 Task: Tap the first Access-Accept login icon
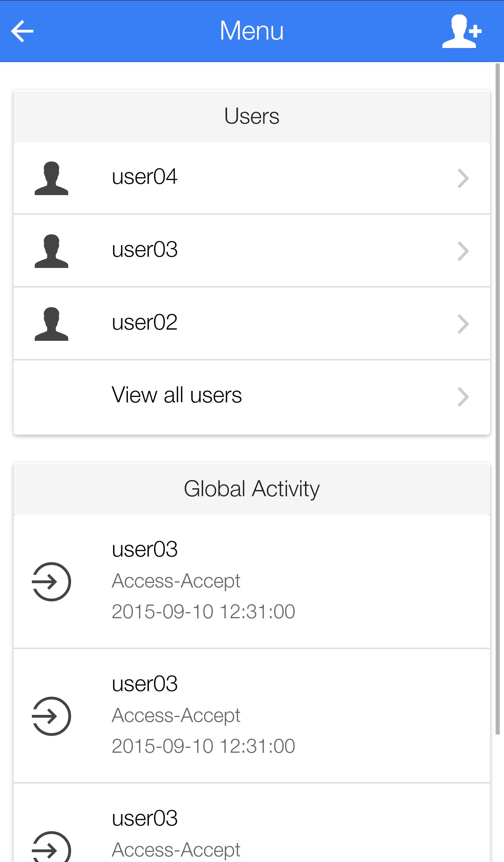(51, 581)
